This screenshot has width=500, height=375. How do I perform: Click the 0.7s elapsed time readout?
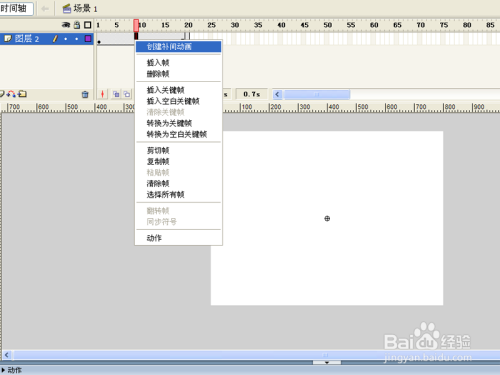click(252, 94)
